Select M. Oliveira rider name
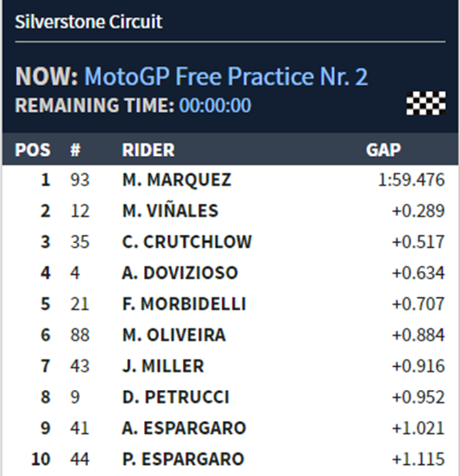460x476 pixels. point(174,335)
